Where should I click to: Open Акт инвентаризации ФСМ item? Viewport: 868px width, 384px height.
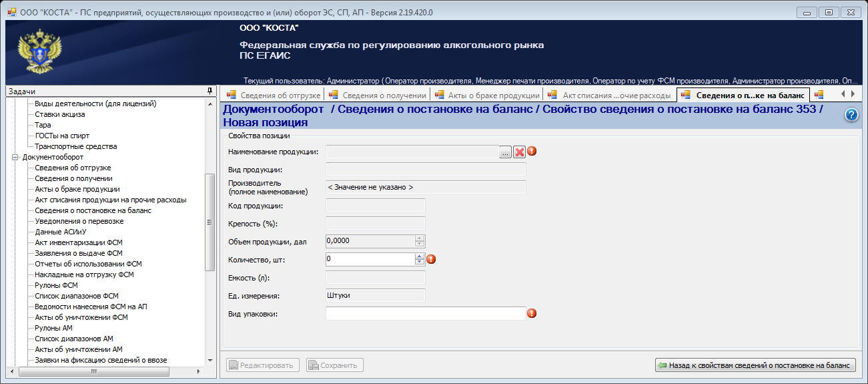point(78,242)
